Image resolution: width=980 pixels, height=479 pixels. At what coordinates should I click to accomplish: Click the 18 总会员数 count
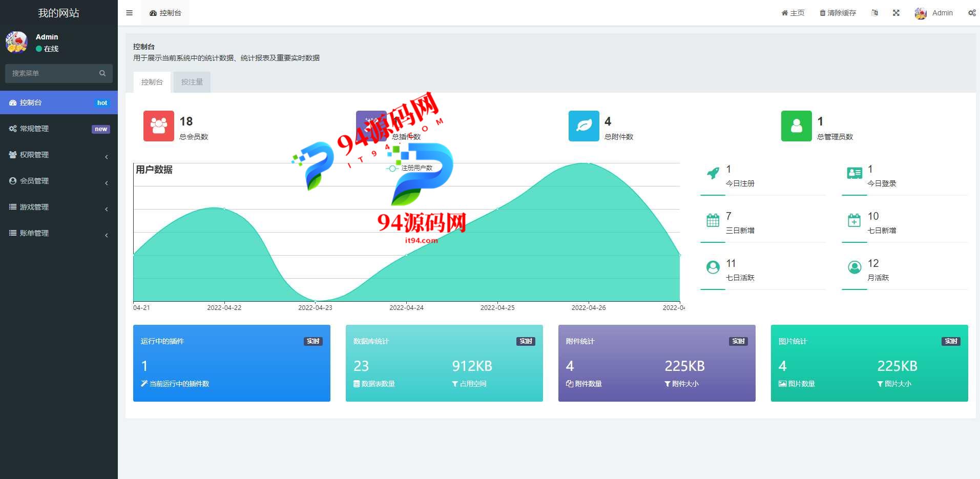(x=186, y=121)
